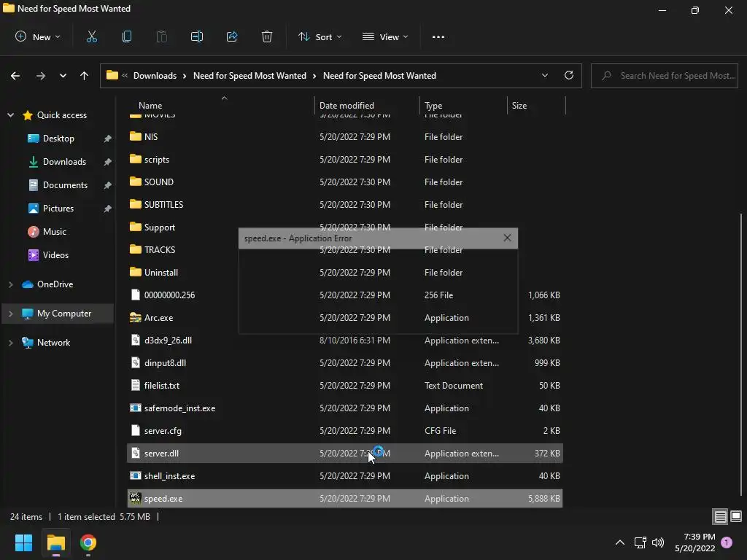The height and width of the screenshot is (560, 747).
Task: Click the volume speaker tray icon
Action: point(658,542)
